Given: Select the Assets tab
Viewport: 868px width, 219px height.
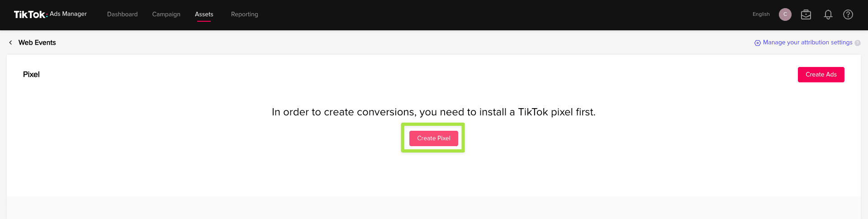Looking at the screenshot, I should click(x=204, y=14).
